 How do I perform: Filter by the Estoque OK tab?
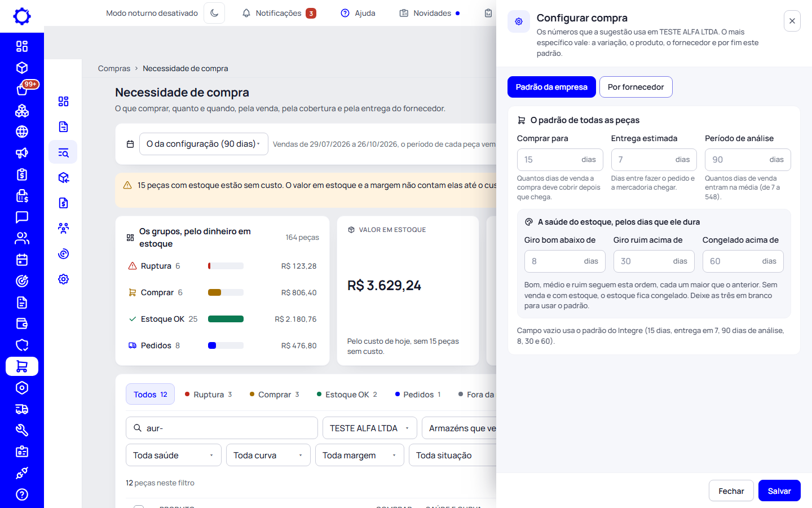347,395
